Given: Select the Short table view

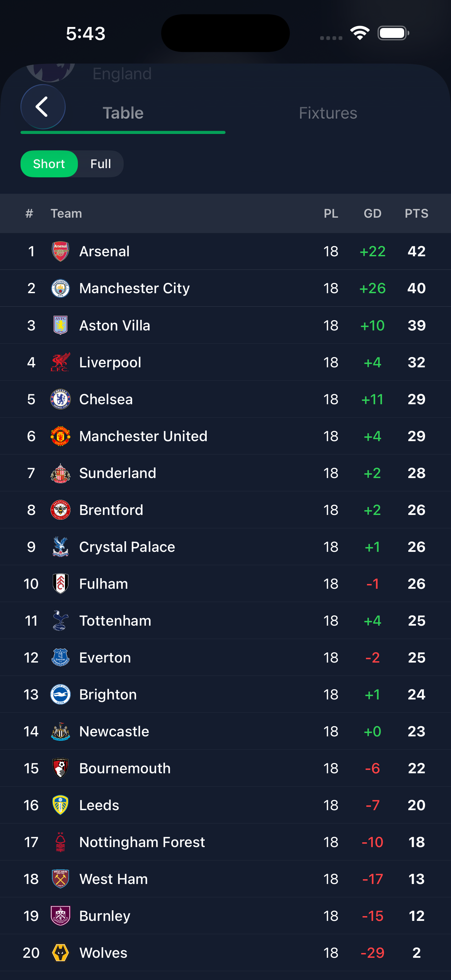Looking at the screenshot, I should pos(49,164).
